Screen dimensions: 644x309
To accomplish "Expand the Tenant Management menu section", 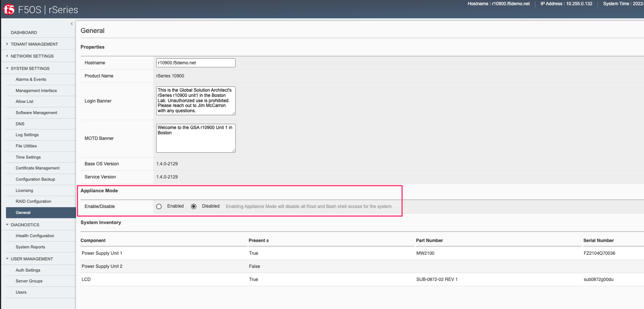I will click(34, 44).
